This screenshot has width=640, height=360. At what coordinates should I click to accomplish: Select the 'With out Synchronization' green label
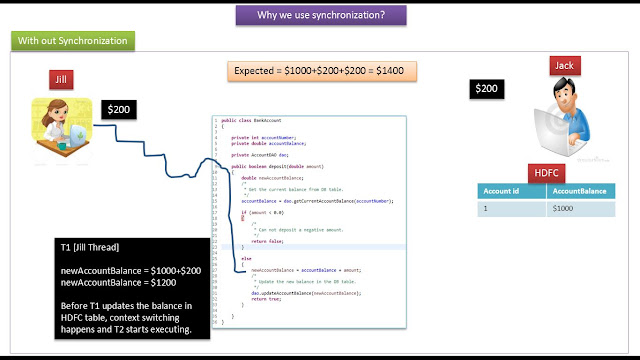[73, 41]
